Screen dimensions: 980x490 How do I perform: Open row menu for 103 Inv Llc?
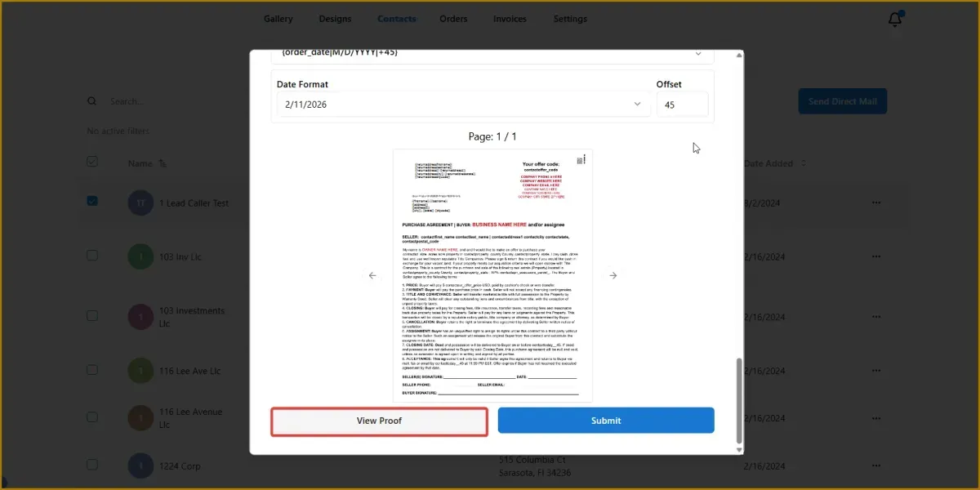[x=877, y=256]
